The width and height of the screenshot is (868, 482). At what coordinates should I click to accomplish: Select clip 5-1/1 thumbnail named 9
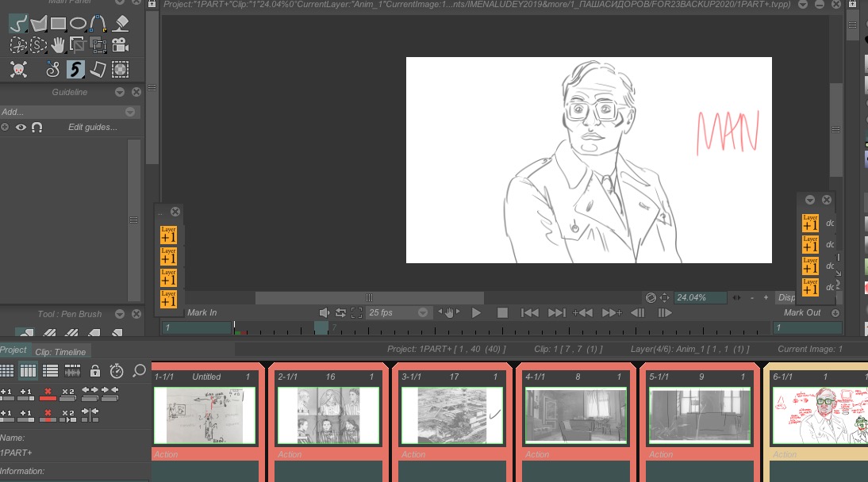[x=700, y=415]
